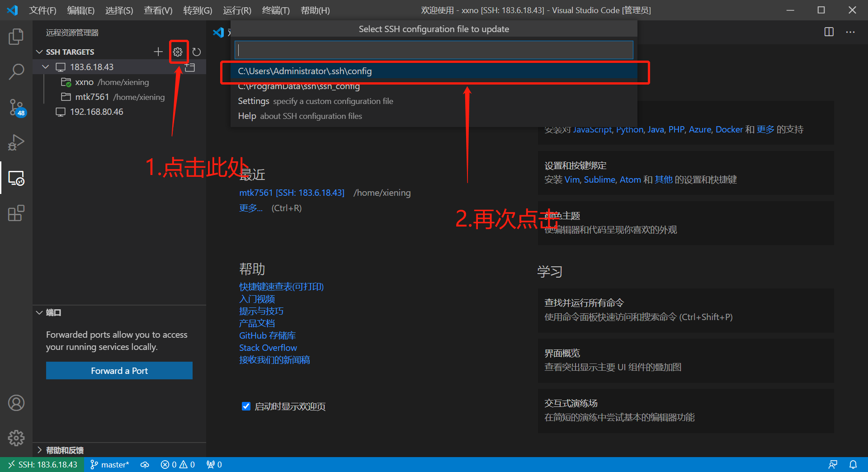Screen dimensions: 868x472
Task: Collapse the 183.6.18.43 host node
Action: click(46, 67)
